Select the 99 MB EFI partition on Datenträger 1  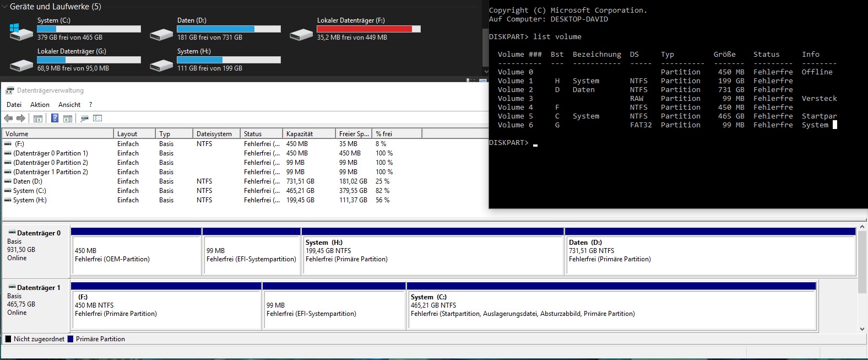pyautogui.click(x=334, y=306)
